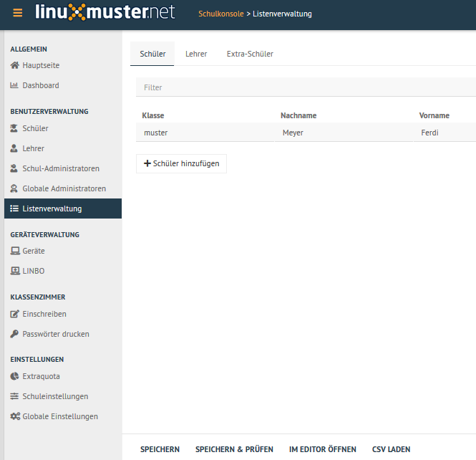Open the hamburger menu icon
The height and width of the screenshot is (460, 476).
point(18,13)
